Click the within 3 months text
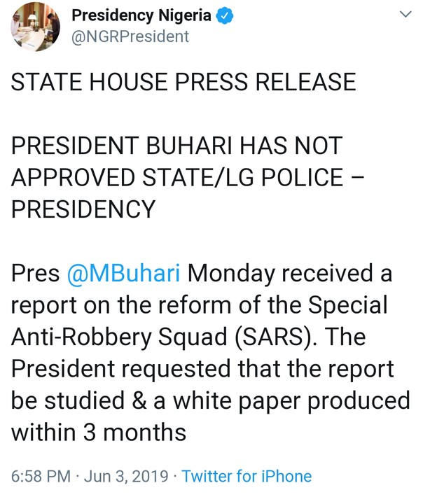This screenshot has height=504, width=423. (99, 431)
